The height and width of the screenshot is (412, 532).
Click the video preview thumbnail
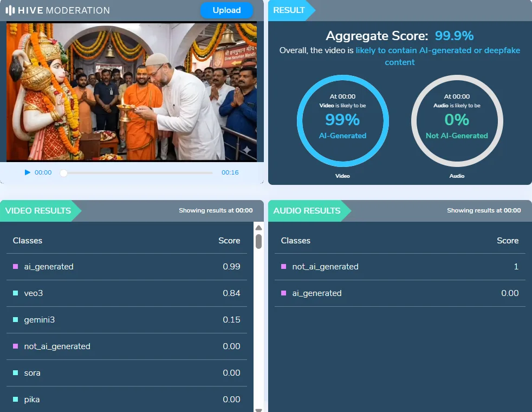click(x=132, y=91)
